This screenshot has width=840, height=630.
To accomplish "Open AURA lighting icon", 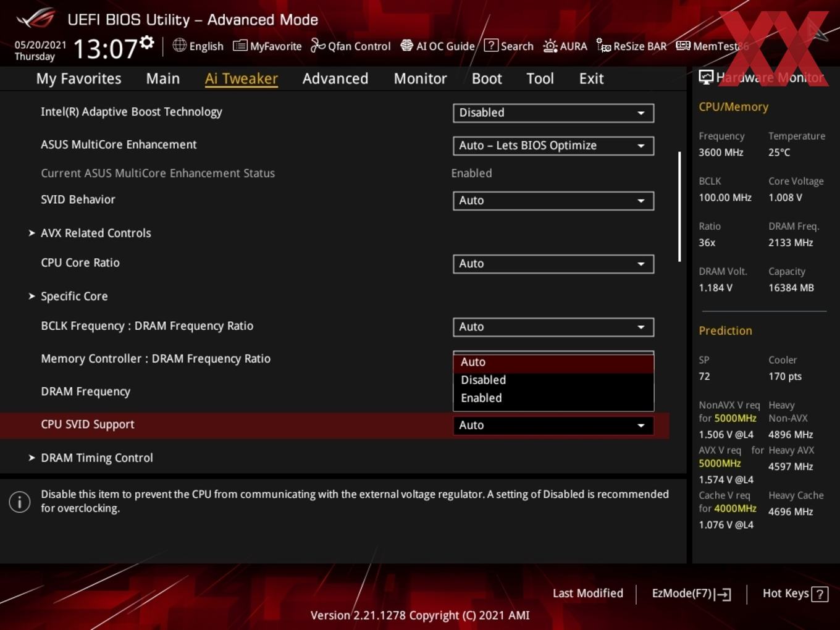I will (550, 46).
